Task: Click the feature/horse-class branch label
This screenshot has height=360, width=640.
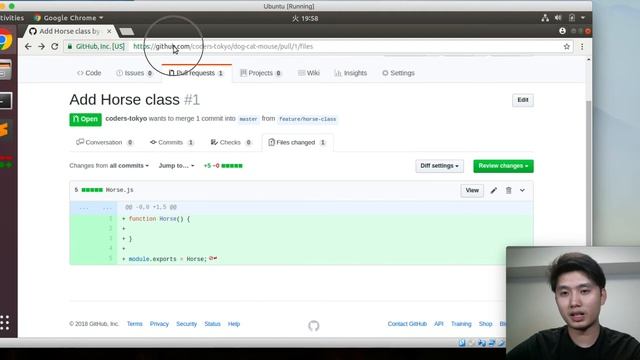Action: tap(308, 119)
